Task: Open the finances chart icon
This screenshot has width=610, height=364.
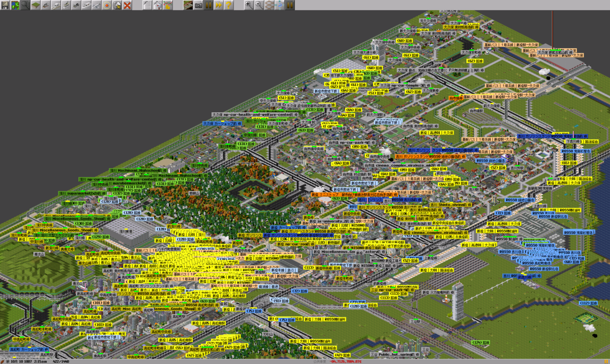Action: [x=167, y=5]
